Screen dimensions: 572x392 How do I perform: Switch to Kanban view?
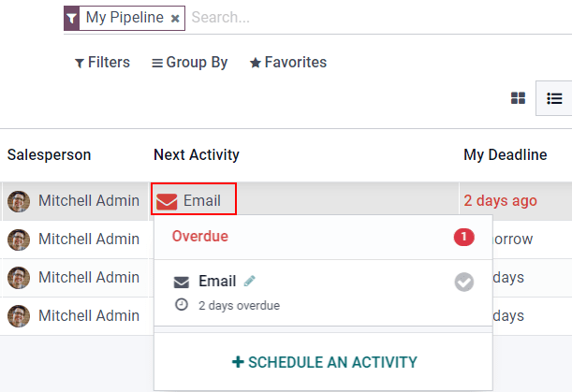(x=518, y=98)
